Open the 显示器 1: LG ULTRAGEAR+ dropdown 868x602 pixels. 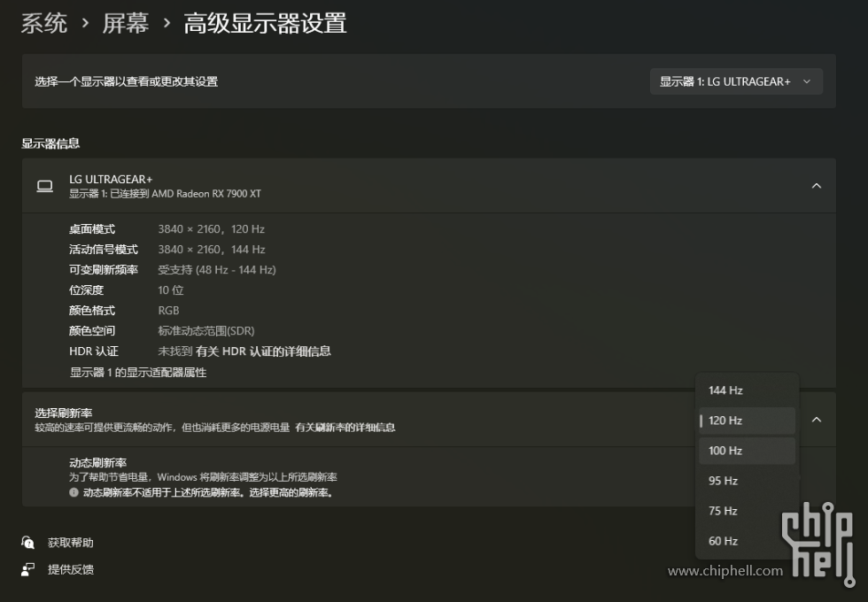tap(736, 81)
